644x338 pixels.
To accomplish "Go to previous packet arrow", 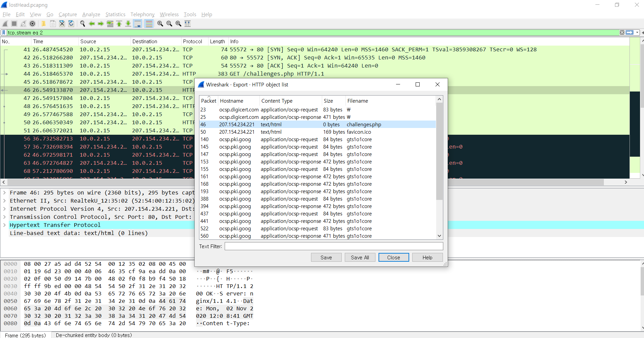I will pyautogui.click(x=92, y=24).
